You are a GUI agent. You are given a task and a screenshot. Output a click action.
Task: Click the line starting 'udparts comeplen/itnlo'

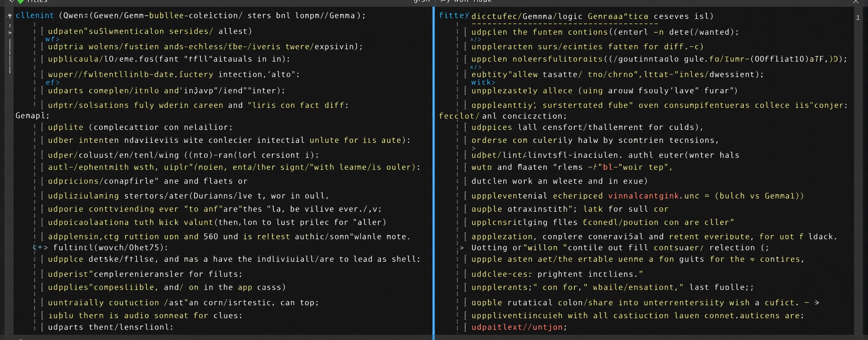pos(166,91)
